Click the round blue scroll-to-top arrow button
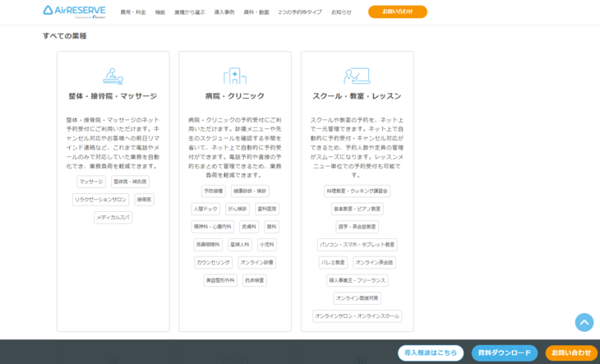 pyautogui.click(x=584, y=322)
